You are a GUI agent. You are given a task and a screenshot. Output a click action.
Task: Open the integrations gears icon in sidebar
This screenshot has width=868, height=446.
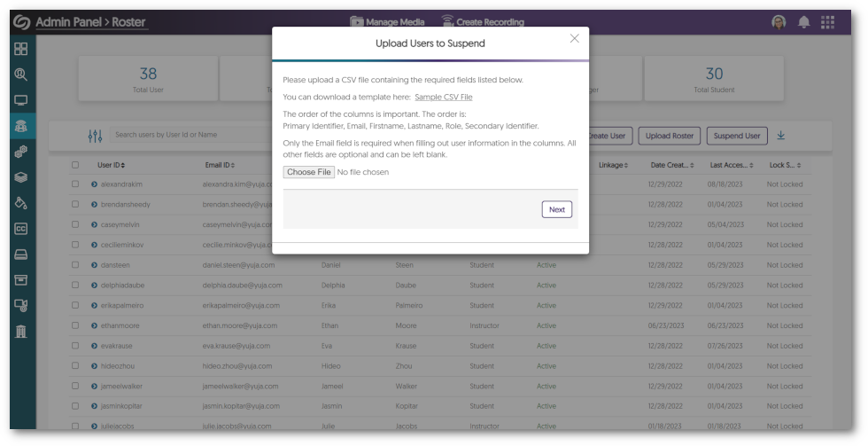21,152
